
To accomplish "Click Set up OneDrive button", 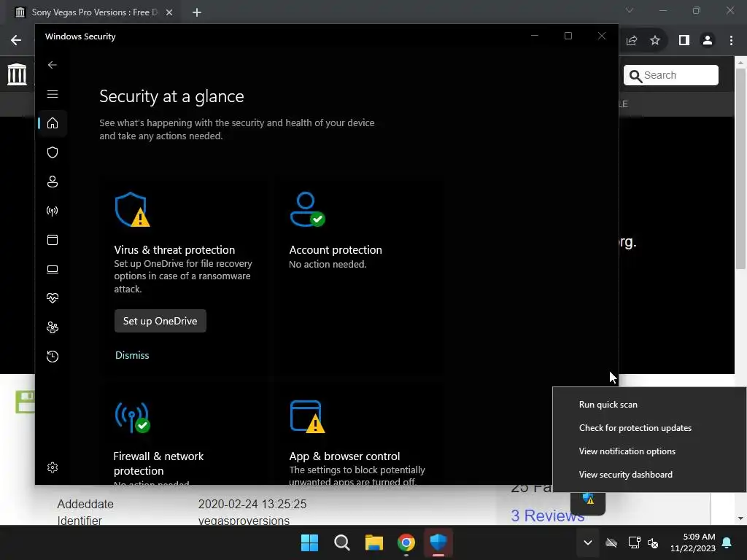I will [x=160, y=321].
